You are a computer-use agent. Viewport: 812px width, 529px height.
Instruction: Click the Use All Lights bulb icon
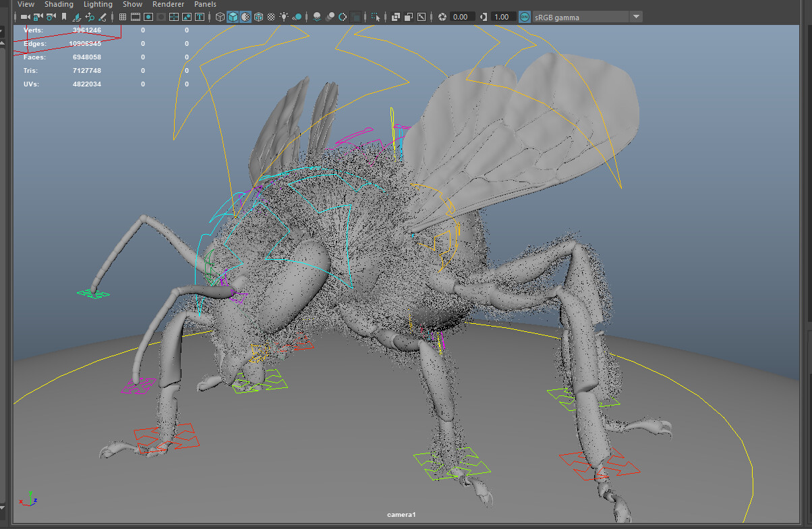point(284,17)
